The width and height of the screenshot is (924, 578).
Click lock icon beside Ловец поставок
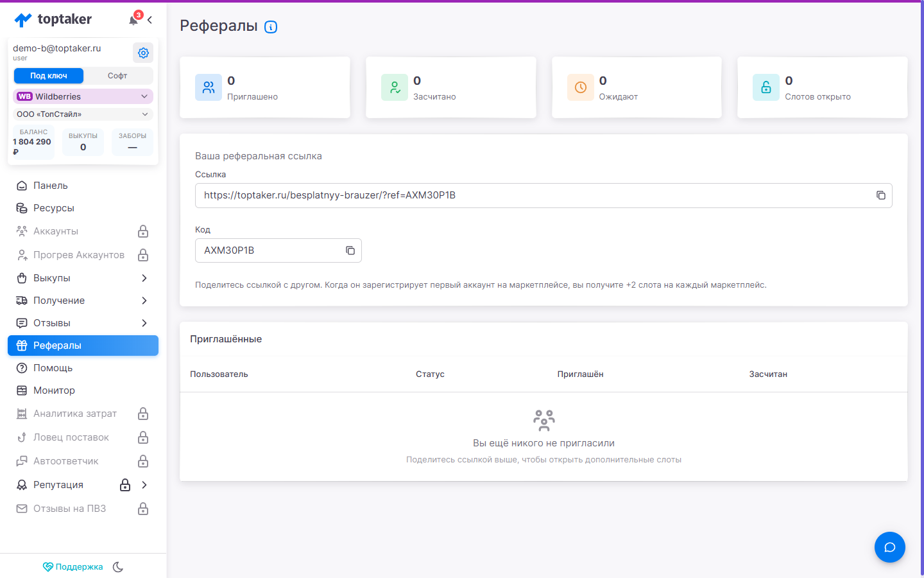tap(143, 437)
